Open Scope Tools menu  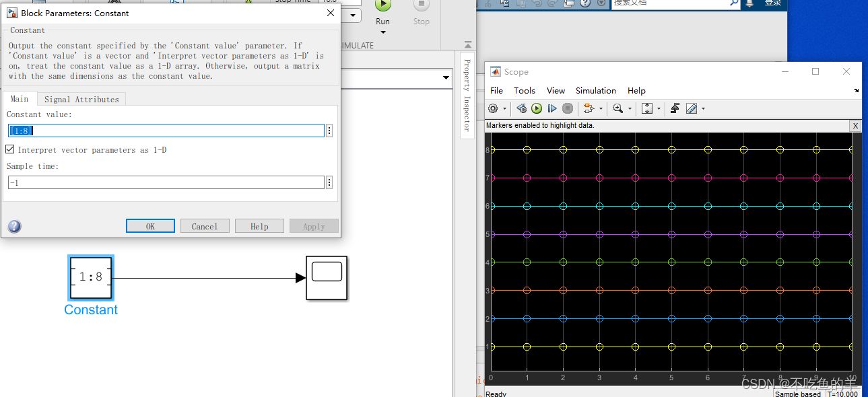coord(525,90)
